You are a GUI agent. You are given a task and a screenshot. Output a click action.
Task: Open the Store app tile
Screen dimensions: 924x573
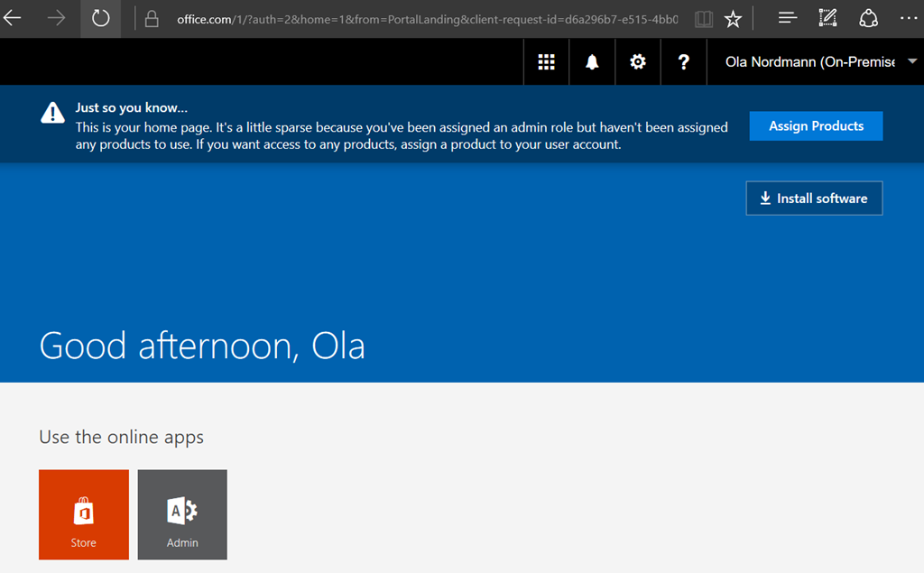pyautogui.click(x=84, y=514)
